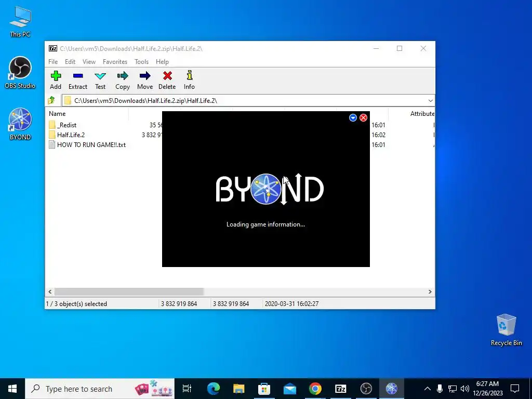Switch to OBS Studio via taskbar icon
Viewport: 532px width, 399px height.
pyautogui.click(x=366, y=389)
